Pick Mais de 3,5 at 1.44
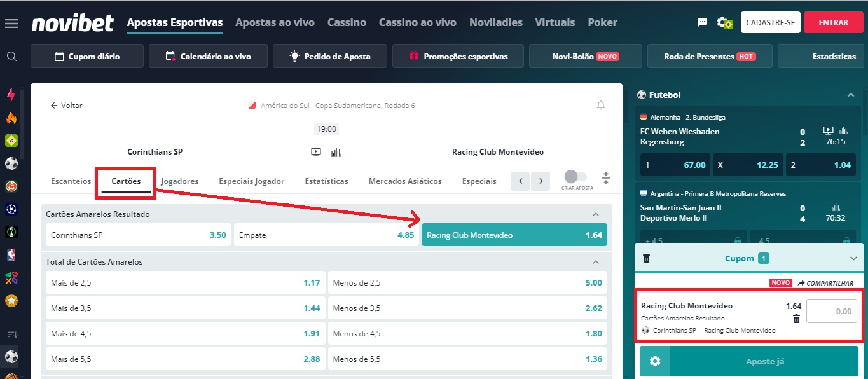 coord(186,308)
